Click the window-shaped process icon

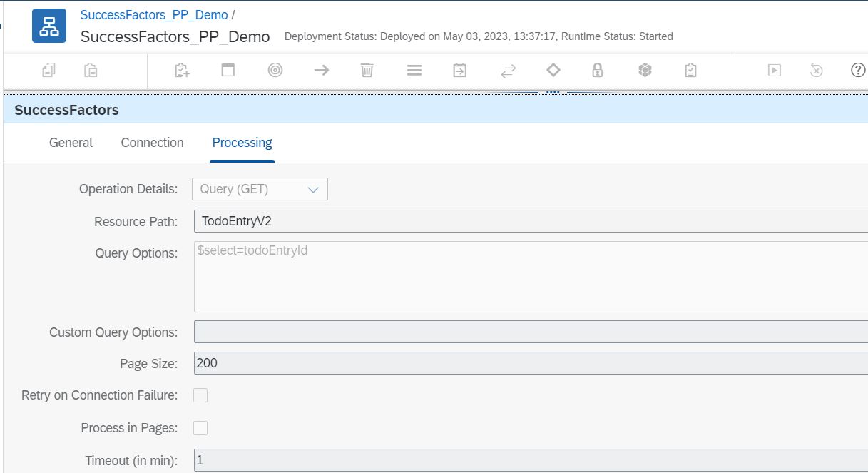(228, 70)
